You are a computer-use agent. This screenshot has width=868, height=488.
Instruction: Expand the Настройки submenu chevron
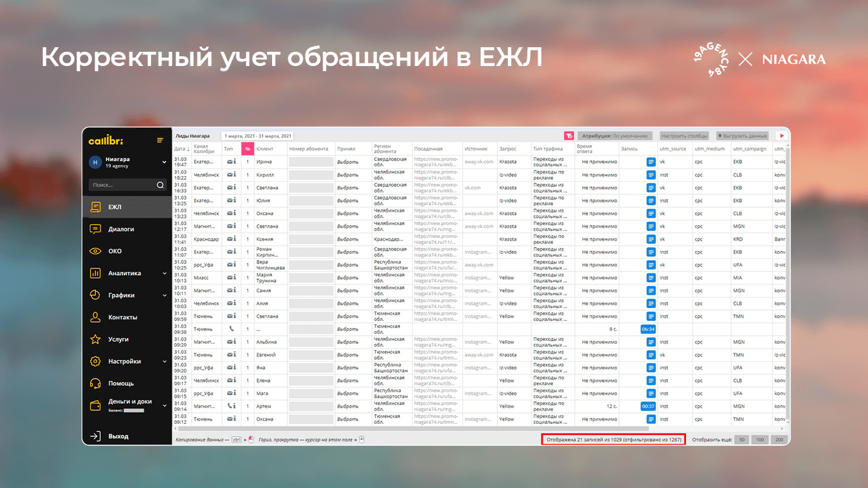(165, 361)
